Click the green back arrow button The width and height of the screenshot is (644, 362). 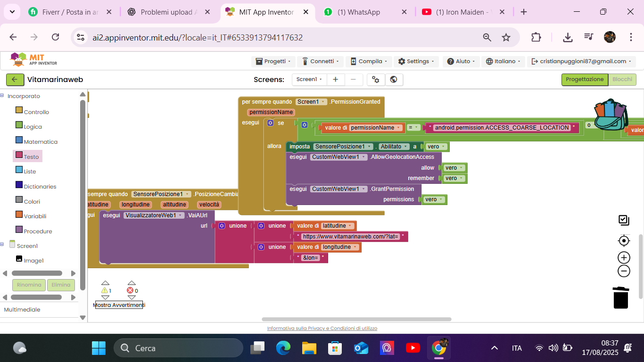point(15,80)
